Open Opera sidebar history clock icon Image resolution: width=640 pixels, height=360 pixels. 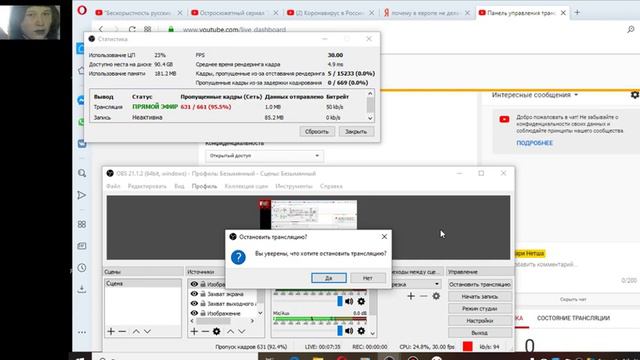coord(82,268)
